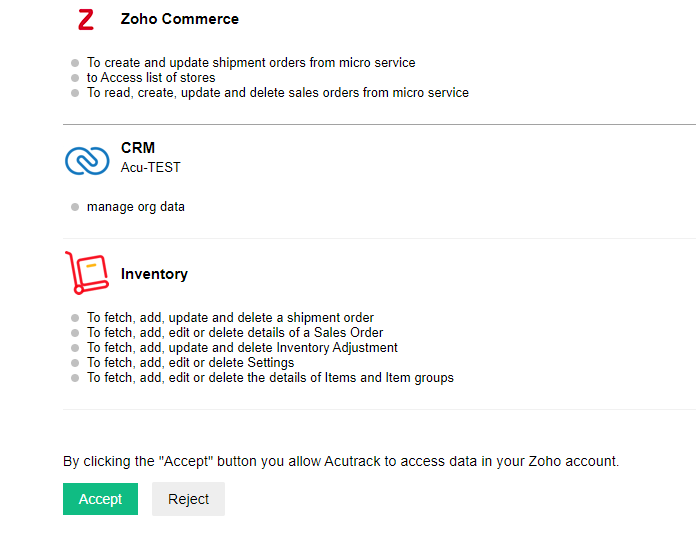Click the Accept button
The height and width of the screenshot is (557, 696).
100,499
